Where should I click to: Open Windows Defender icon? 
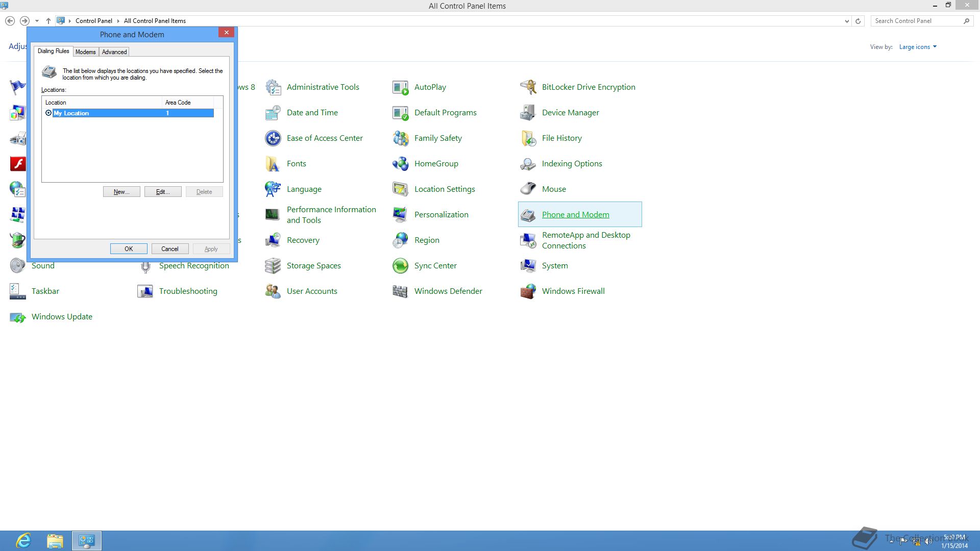click(401, 291)
